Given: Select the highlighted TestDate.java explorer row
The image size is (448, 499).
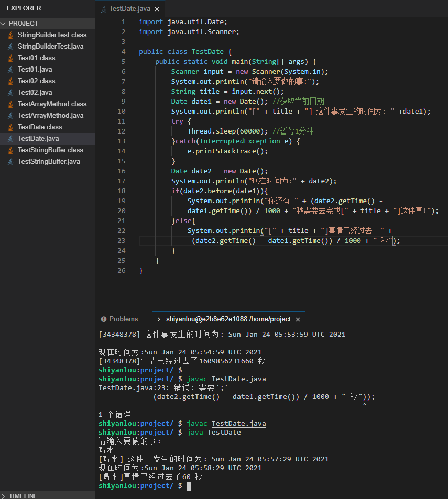Looking at the screenshot, I should point(48,138).
